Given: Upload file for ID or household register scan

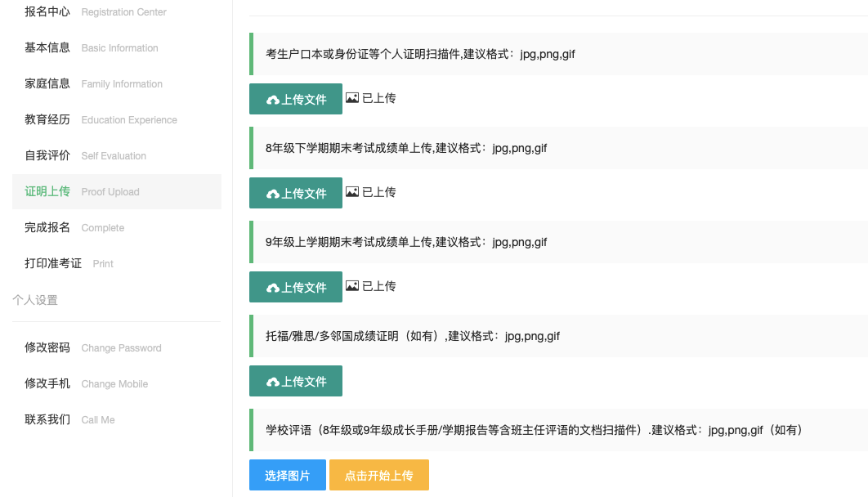Looking at the screenshot, I should tap(296, 100).
